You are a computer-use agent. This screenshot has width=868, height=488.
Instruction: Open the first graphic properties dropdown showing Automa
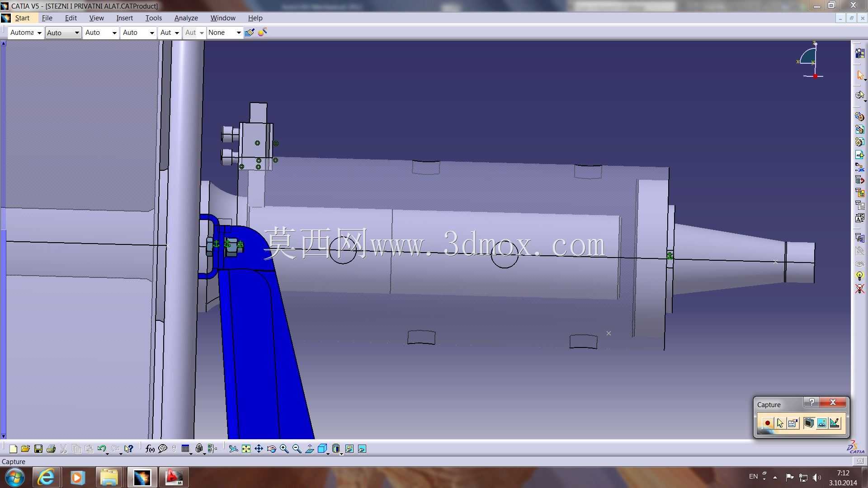click(26, 33)
